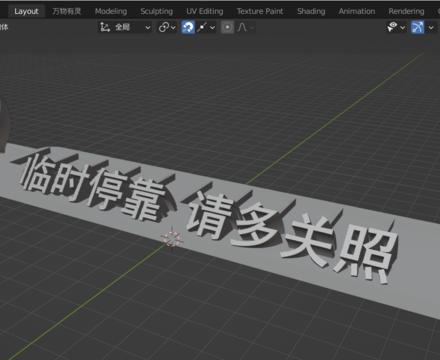Switch to the Modeling workspace tab
This screenshot has height=360, width=440.
point(111,11)
